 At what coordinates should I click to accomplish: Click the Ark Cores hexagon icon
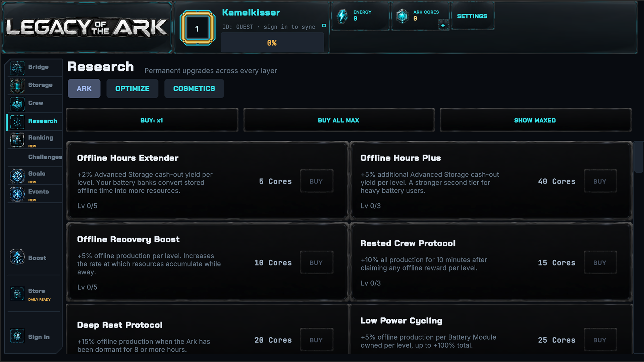point(402,16)
